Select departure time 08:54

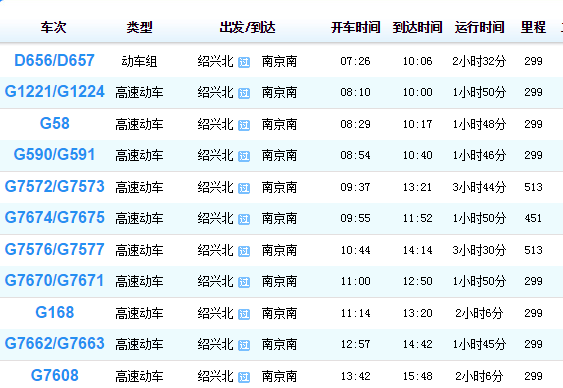click(x=355, y=155)
